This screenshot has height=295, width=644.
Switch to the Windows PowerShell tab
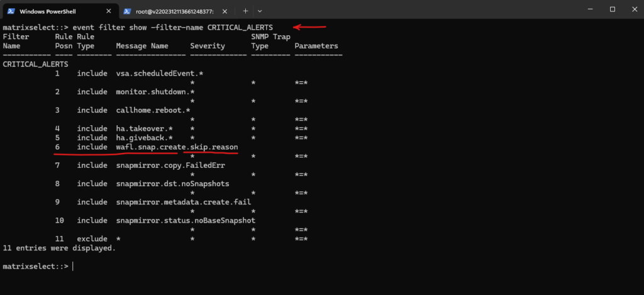click(61, 11)
